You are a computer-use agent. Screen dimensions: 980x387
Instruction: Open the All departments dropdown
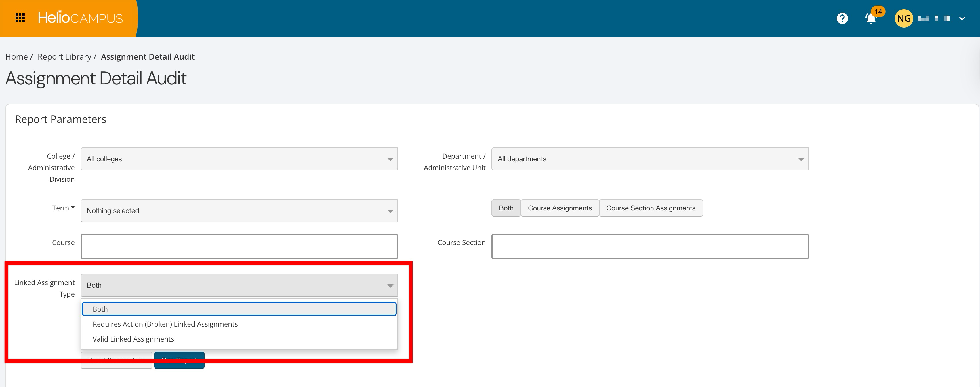pyautogui.click(x=649, y=159)
